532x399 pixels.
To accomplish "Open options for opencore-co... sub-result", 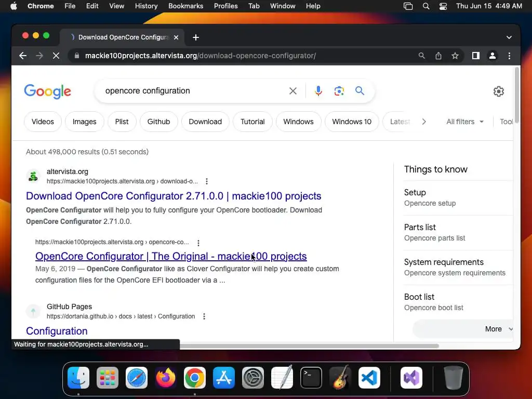I will tap(198, 243).
